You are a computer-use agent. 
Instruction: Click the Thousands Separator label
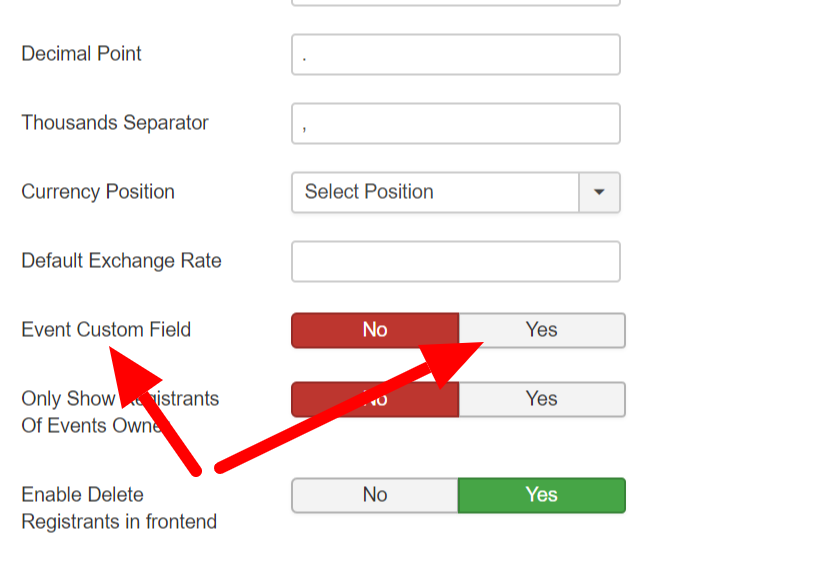coord(115,123)
